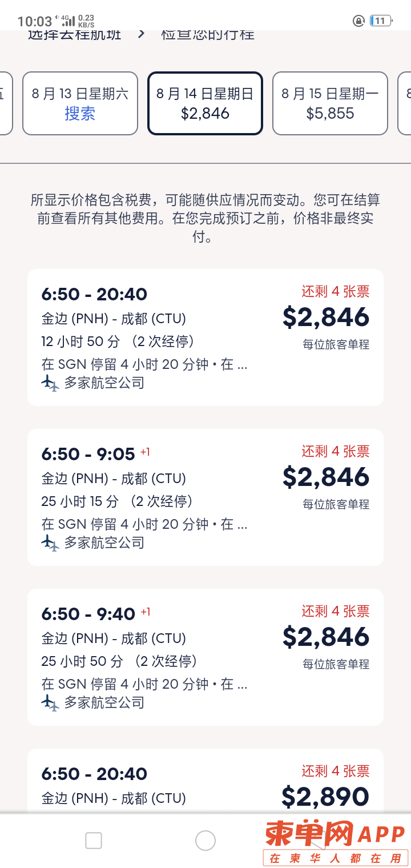Tap the battery indicator in status bar
The width and height of the screenshot is (411, 868).
tap(381, 21)
